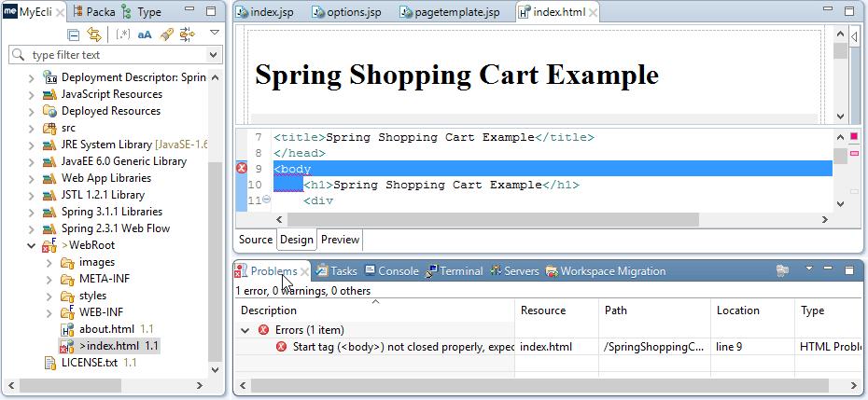Open the Tasks view tab

[x=336, y=271]
